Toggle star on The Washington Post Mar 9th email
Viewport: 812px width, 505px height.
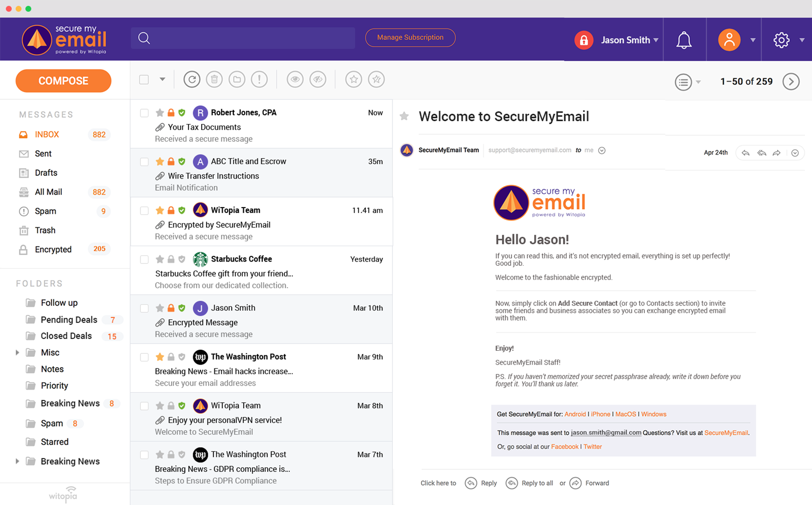pyautogui.click(x=160, y=357)
